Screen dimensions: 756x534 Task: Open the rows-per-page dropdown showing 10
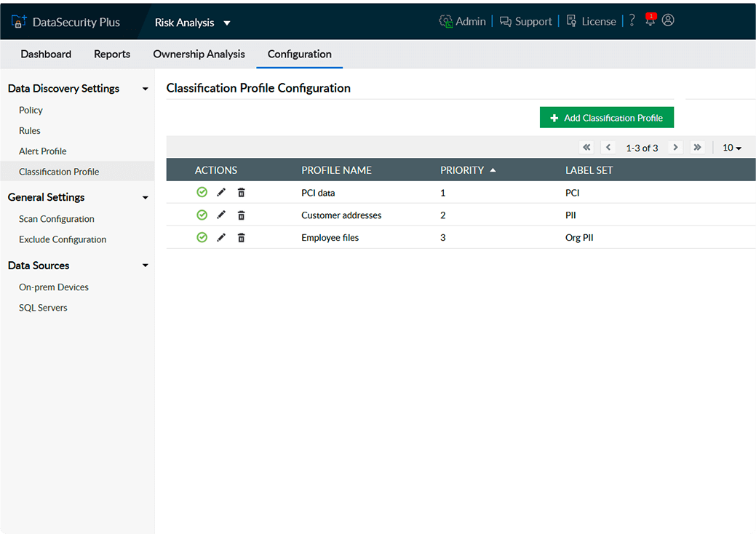coord(731,148)
